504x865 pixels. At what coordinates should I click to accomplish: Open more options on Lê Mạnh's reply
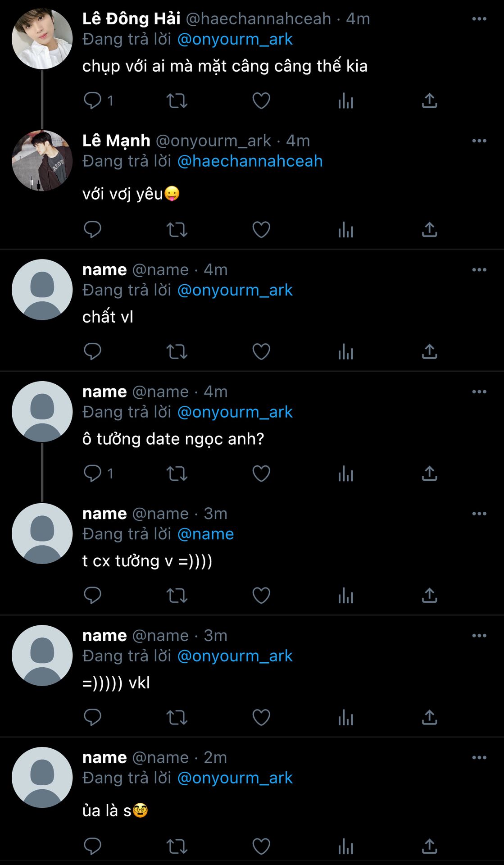pos(479,141)
